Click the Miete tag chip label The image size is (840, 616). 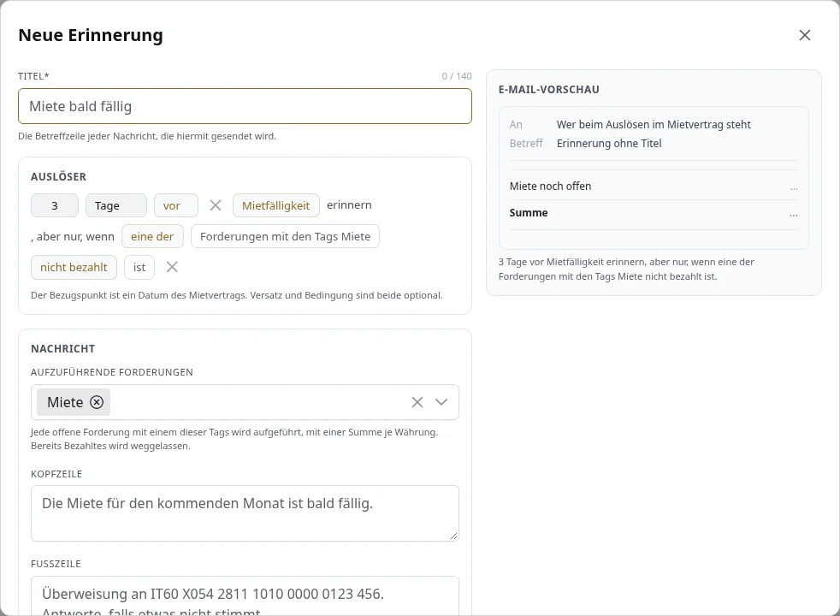click(x=65, y=402)
